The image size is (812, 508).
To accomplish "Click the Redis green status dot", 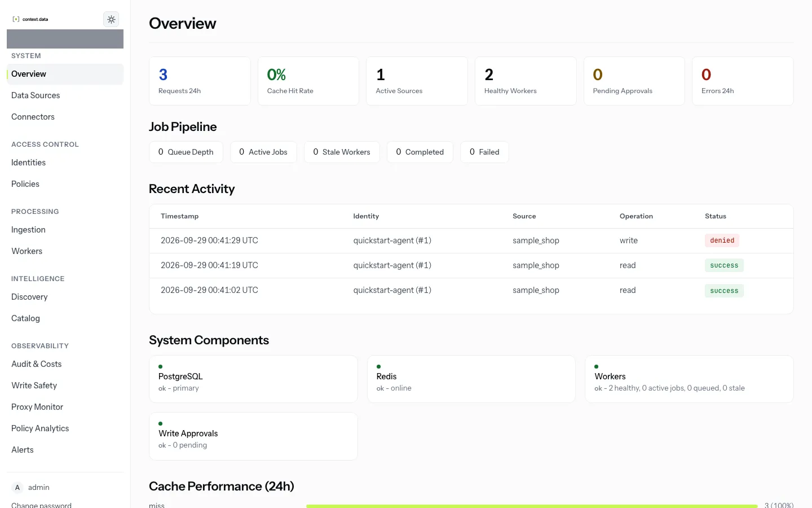I will click(378, 366).
